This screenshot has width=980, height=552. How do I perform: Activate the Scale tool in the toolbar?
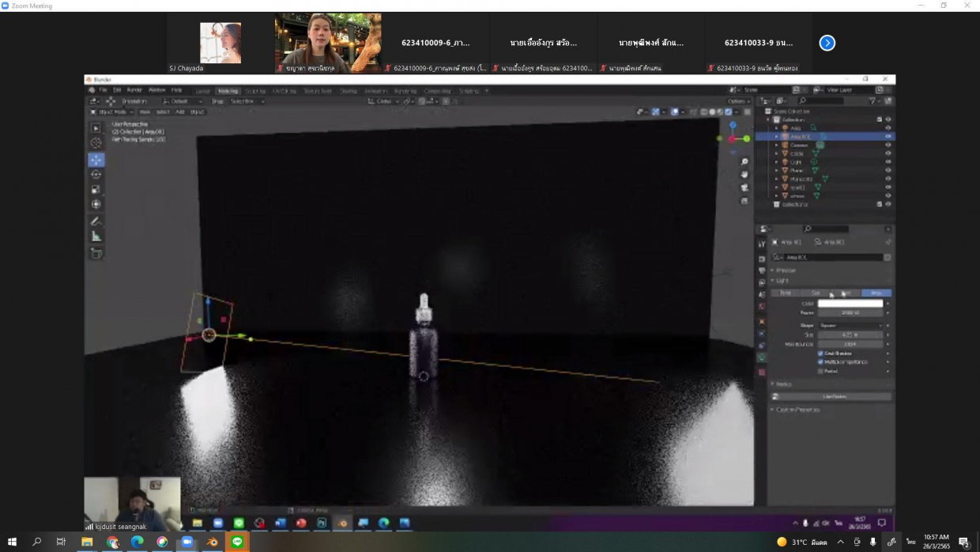96,190
